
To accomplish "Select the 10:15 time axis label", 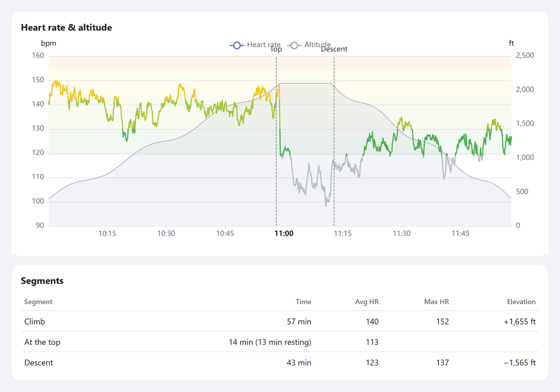I will pyautogui.click(x=107, y=233).
